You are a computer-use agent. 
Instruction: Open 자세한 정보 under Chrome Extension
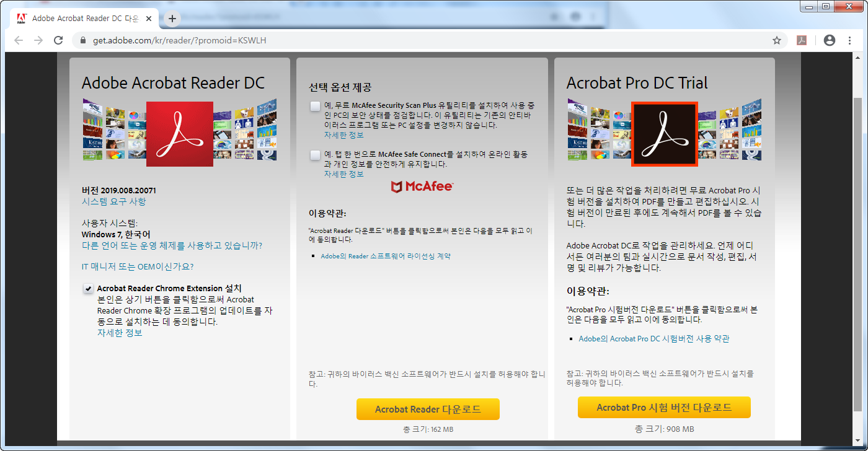click(x=120, y=333)
